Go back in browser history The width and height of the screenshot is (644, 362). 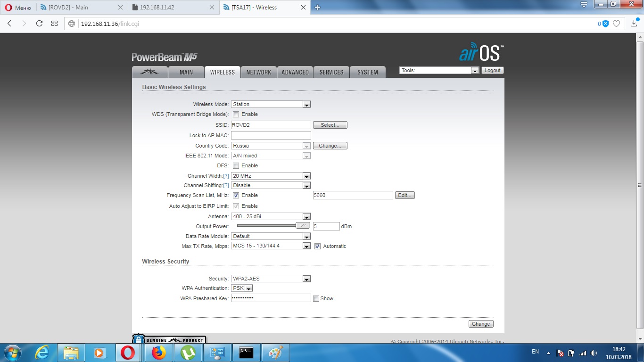pyautogui.click(x=9, y=24)
